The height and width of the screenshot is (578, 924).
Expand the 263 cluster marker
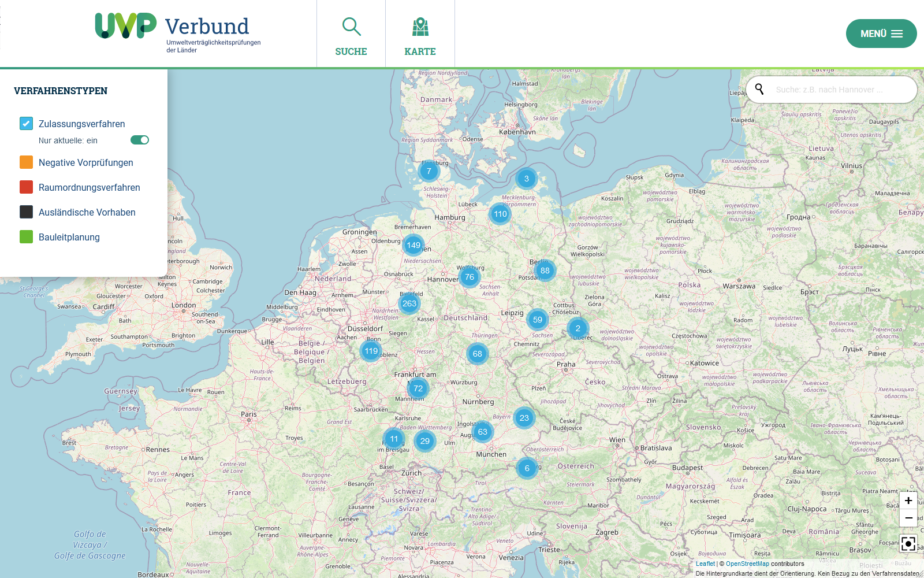click(x=409, y=303)
